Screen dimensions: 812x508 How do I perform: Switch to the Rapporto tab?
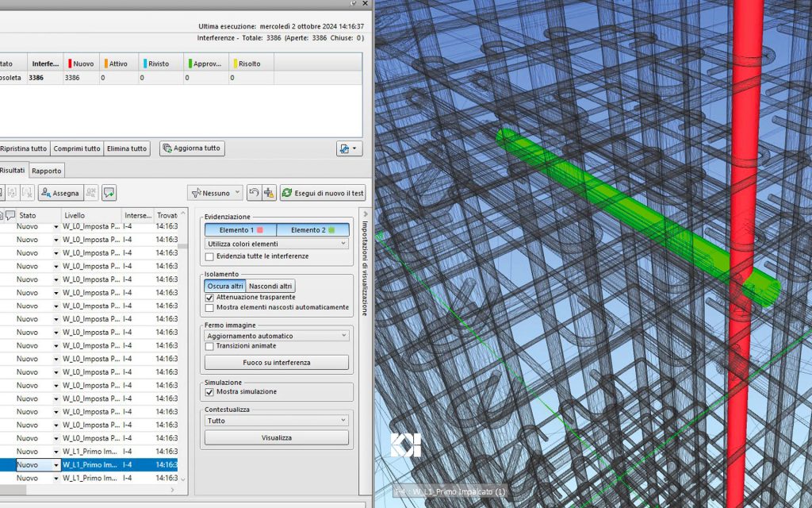[x=47, y=170]
